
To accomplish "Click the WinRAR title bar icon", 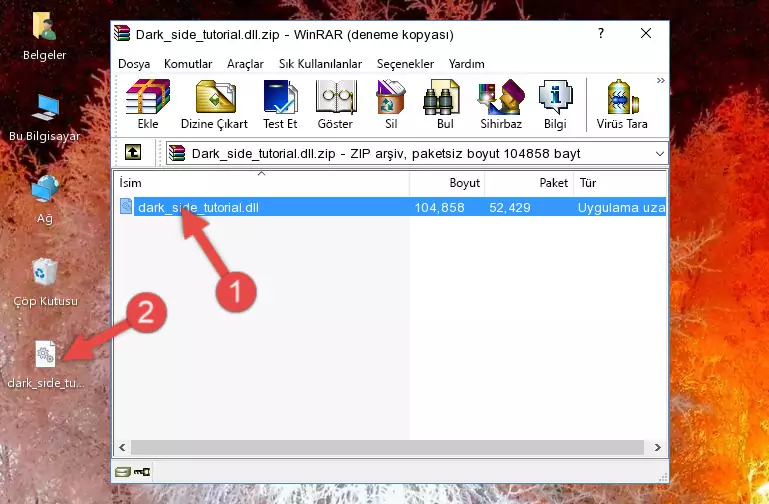I will tap(122, 34).
